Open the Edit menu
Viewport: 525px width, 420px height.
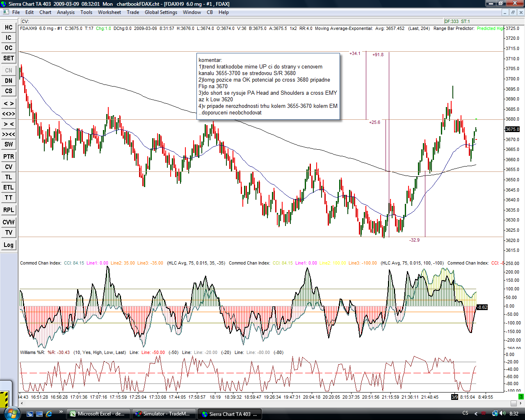(30, 12)
